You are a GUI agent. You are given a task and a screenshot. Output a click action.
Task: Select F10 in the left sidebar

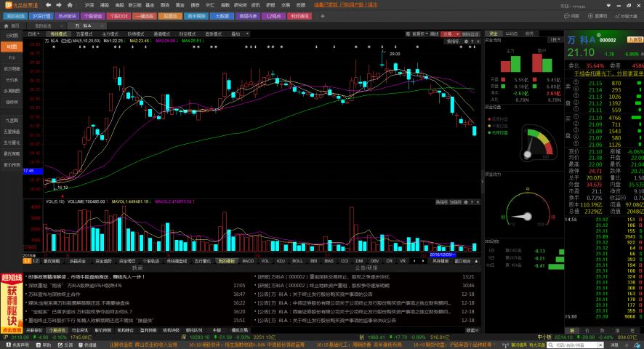12,58
